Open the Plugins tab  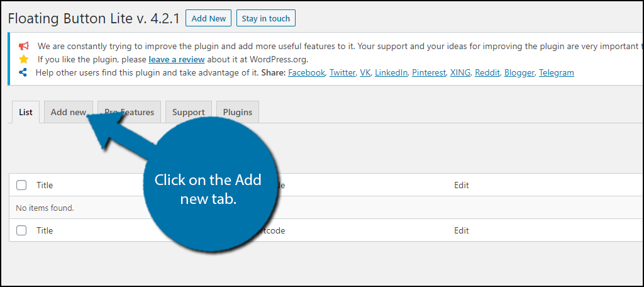[238, 112]
